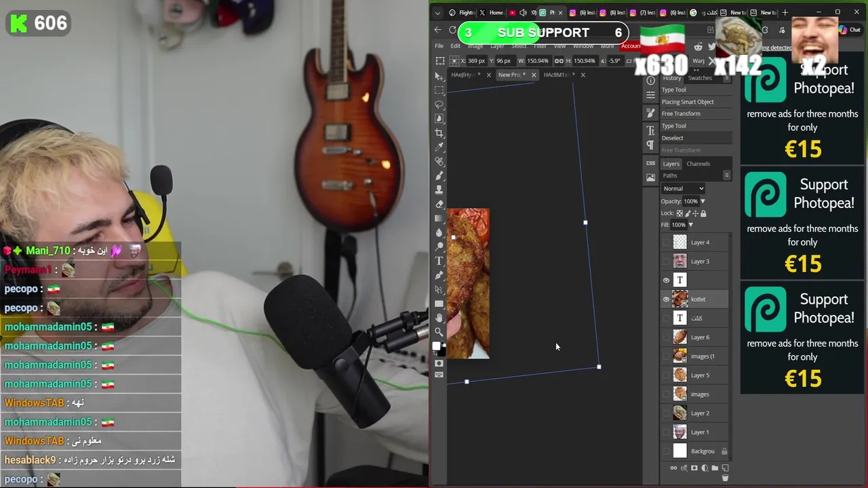Switch to the Channels tab
The width and height of the screenshot is (868, 488).
[x=698, y=163]
